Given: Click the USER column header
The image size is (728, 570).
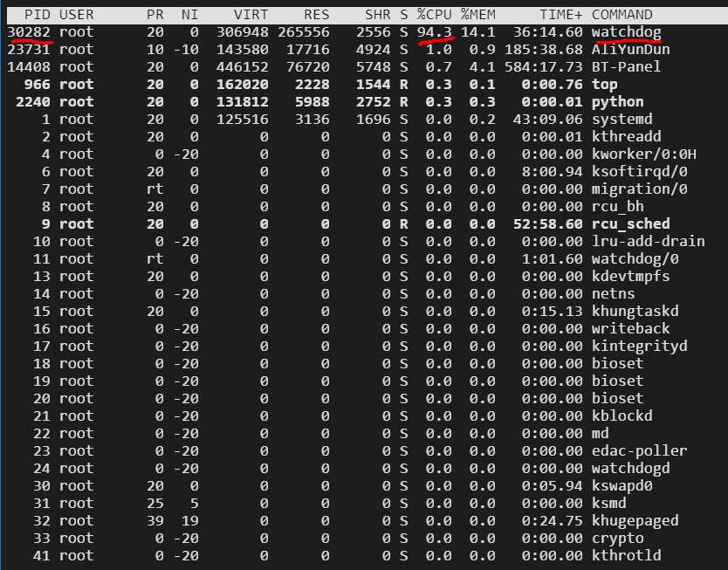Looking at the screenshot, I should (x=77, y=15).
